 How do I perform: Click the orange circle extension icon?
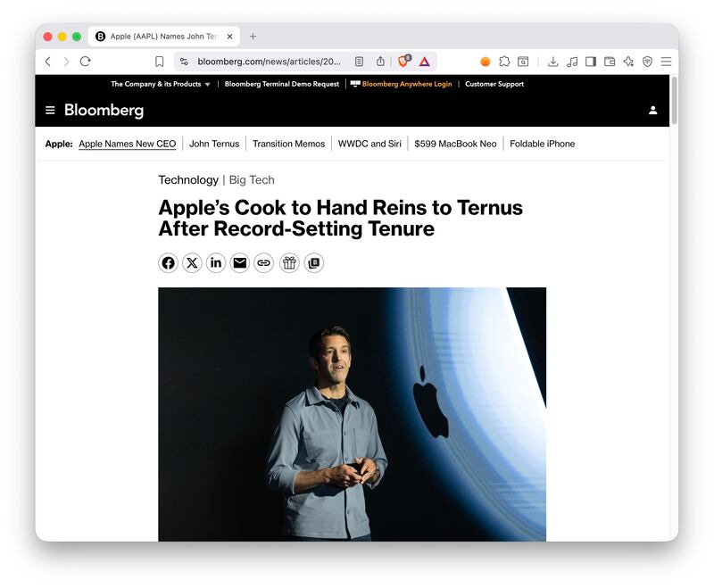486,62
